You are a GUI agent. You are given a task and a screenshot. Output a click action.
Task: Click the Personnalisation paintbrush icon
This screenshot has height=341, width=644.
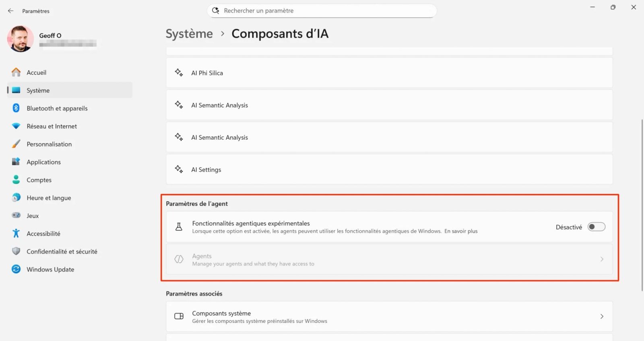click(x=16, y=144)
